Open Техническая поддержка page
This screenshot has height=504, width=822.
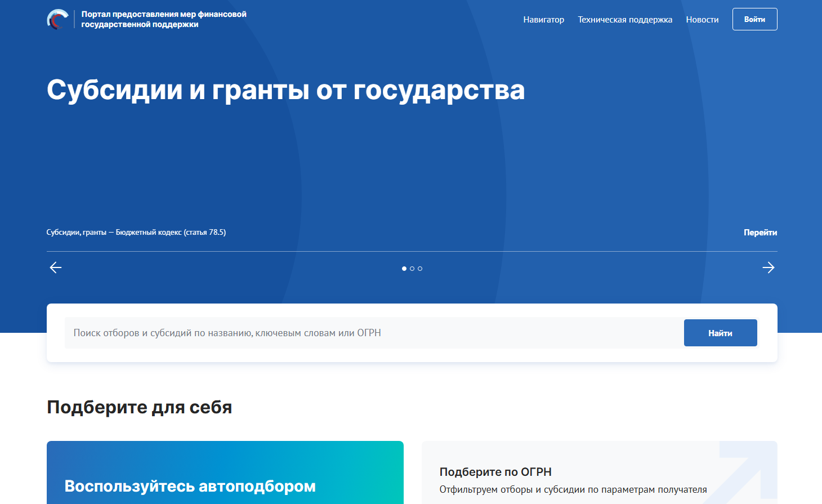(x=625, y=19)
